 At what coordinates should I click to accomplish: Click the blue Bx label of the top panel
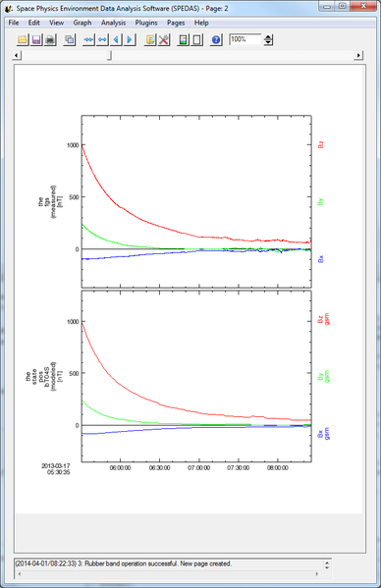(x=321, y=259)
